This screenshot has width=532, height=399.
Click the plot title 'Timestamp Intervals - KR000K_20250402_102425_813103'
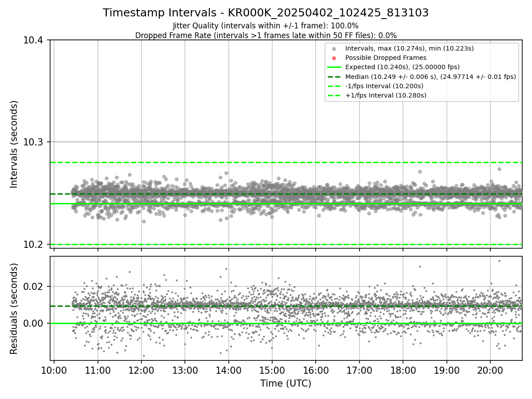pos(266,13)
